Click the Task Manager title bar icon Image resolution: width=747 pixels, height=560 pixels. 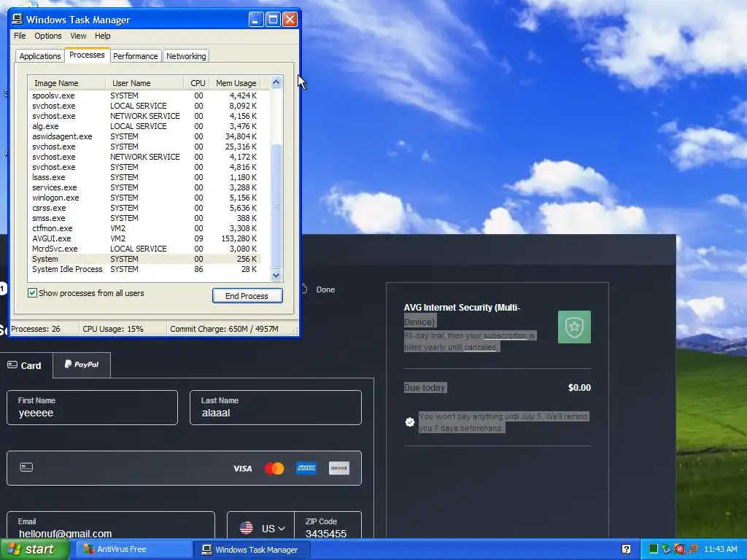18,19
